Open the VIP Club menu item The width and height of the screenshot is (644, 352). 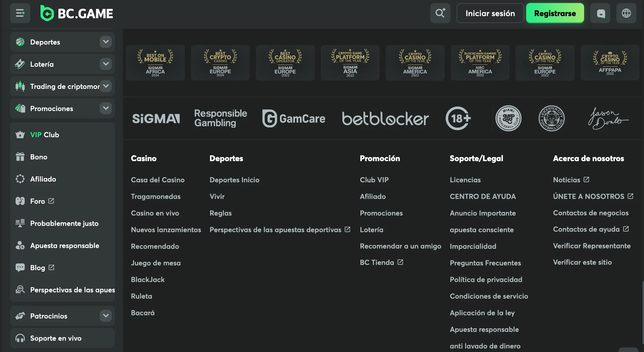click(62, 135)
